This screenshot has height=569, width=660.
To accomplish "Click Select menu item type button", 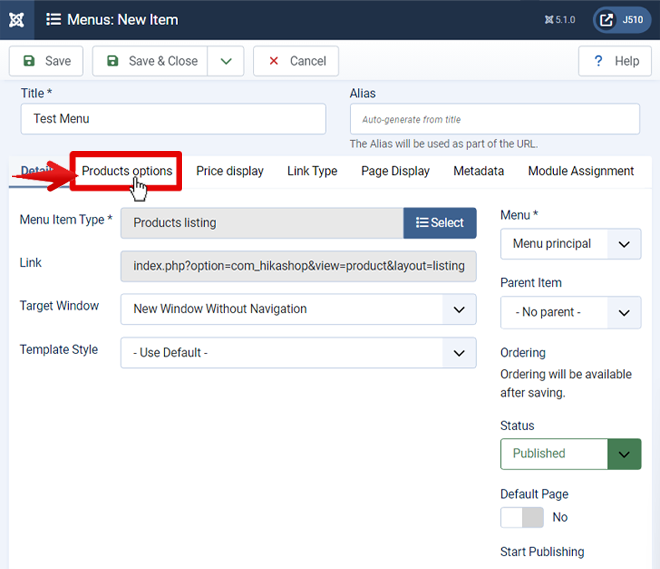I will point(440,223).
